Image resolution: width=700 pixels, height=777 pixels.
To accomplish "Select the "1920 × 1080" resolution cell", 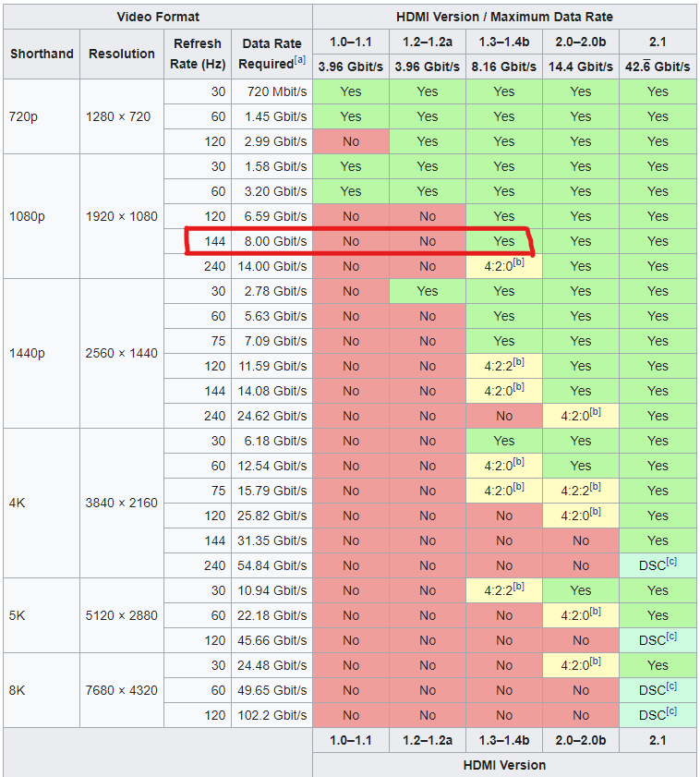I will (x=122, y=216).
